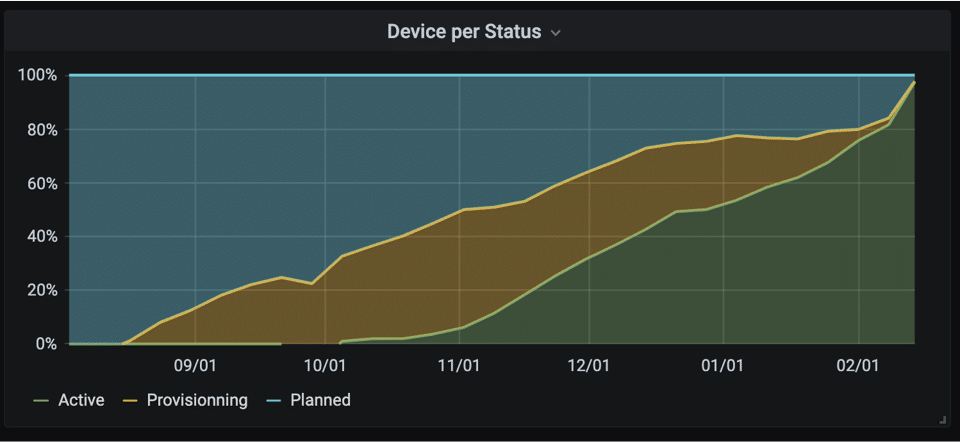Image resolution: width=960 pixels, height=442 pixels.
Task: Click the blue Planned legend color line
Action: pos(272,401)
